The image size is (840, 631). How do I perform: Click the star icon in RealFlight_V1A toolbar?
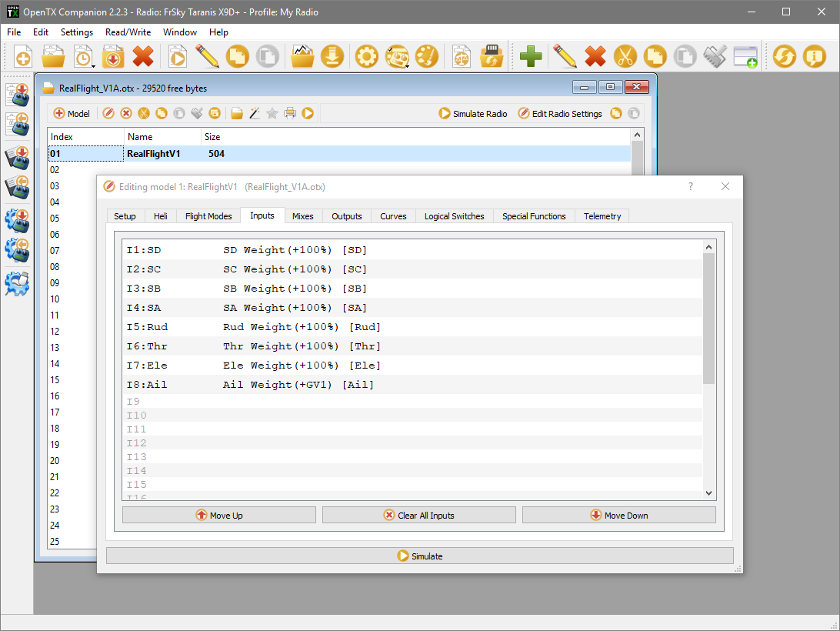point(272,113)
